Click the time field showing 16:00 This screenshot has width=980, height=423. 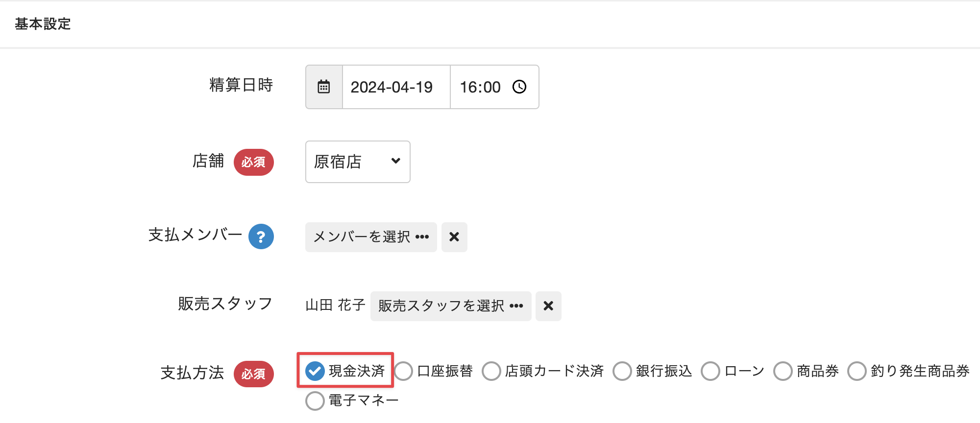tap(480, 87)
